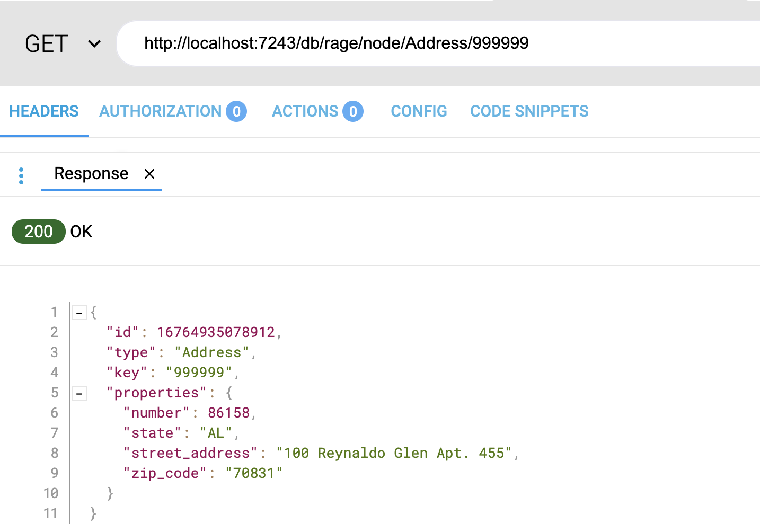Collapse the root JSON object
Image resolution: width=760 pixels, height=532 pixels.
79,313
